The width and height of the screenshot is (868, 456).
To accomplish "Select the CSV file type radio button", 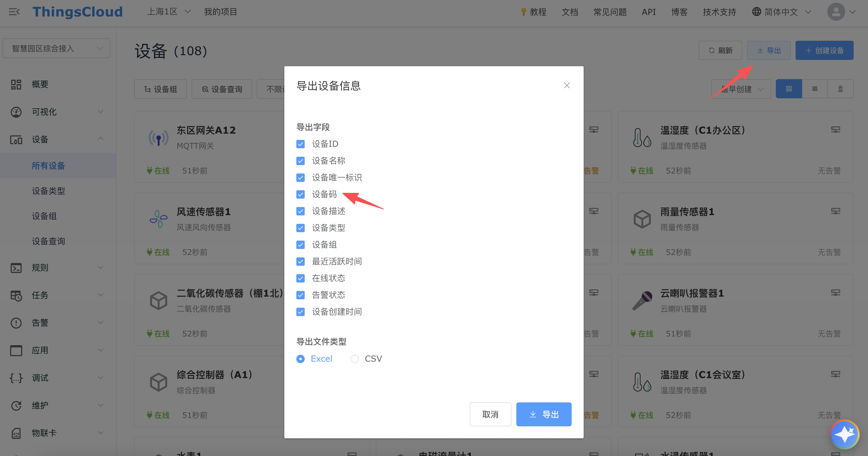I will point(354,359).
